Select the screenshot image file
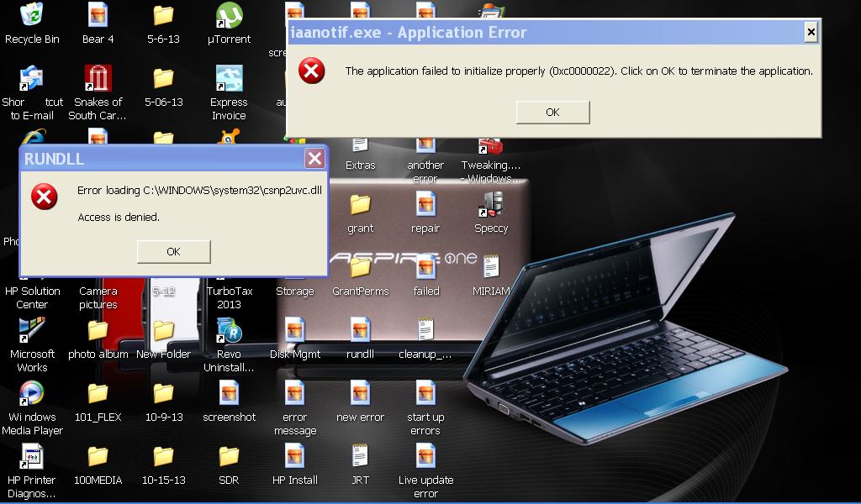 click(x=229, y=393)
